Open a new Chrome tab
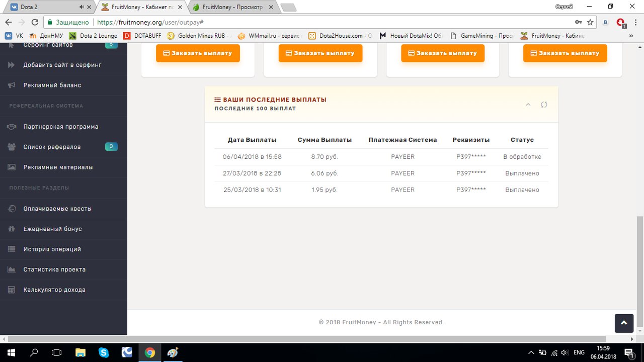The image size is (644, 362). 288,7
